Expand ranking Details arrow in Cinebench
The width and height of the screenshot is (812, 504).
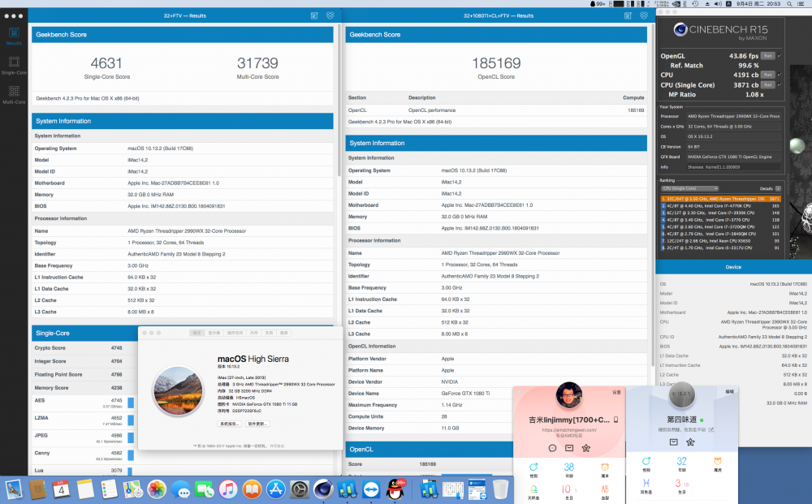click(x=778, y=188)
